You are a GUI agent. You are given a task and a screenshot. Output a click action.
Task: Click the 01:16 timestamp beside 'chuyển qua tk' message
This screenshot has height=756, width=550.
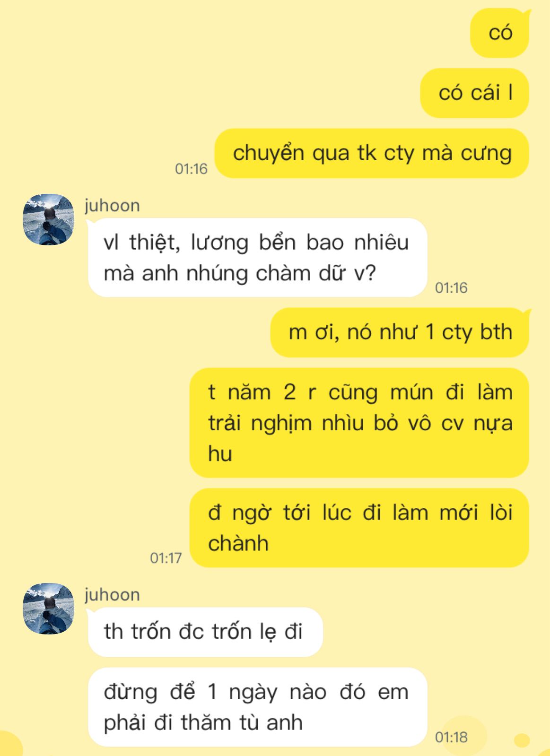191,169
